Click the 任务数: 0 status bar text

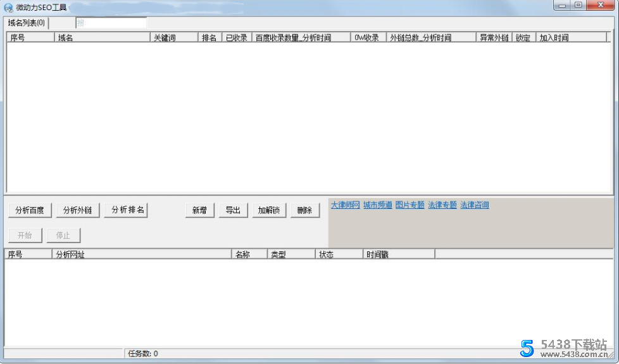coord(143,353)
